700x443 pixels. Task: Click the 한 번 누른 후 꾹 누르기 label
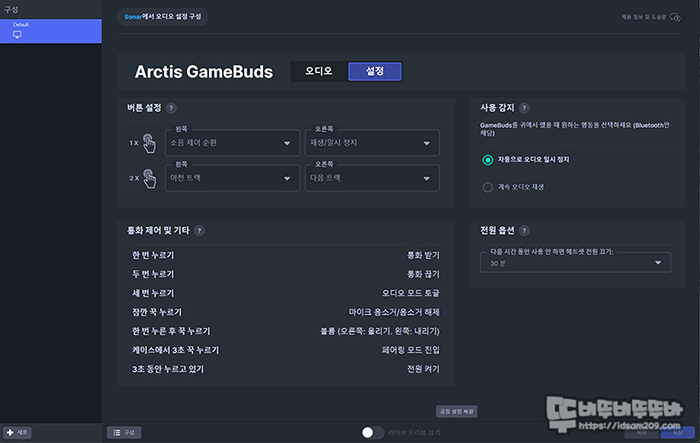coord(171,331)
